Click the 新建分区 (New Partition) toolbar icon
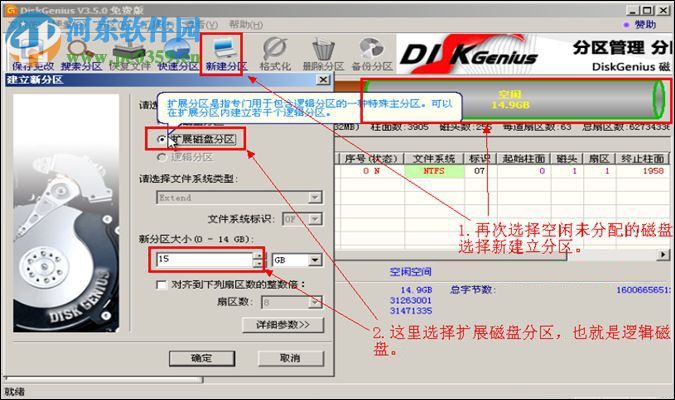Screen dimensions: 675x400 pyautogui.click(x=226, y=55)
